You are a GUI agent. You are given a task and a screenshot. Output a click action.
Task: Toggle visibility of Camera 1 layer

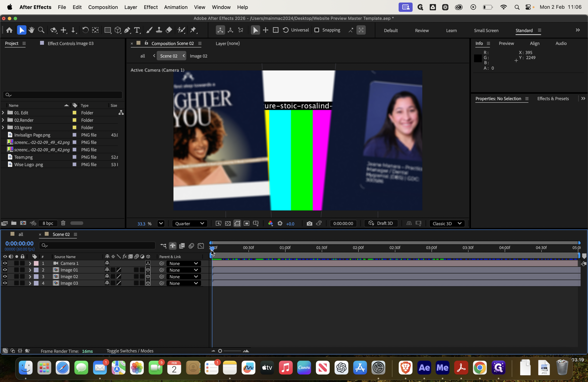click(x=5, y=263)
